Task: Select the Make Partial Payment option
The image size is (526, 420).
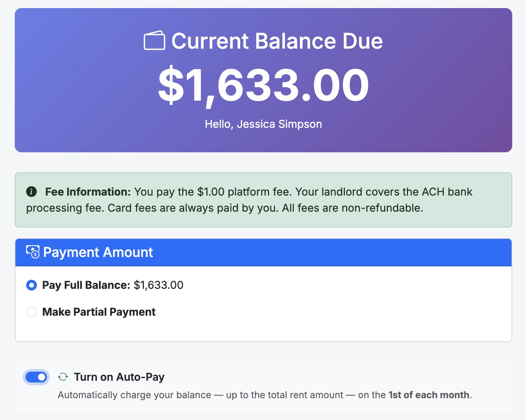Action: click(31, 312)
